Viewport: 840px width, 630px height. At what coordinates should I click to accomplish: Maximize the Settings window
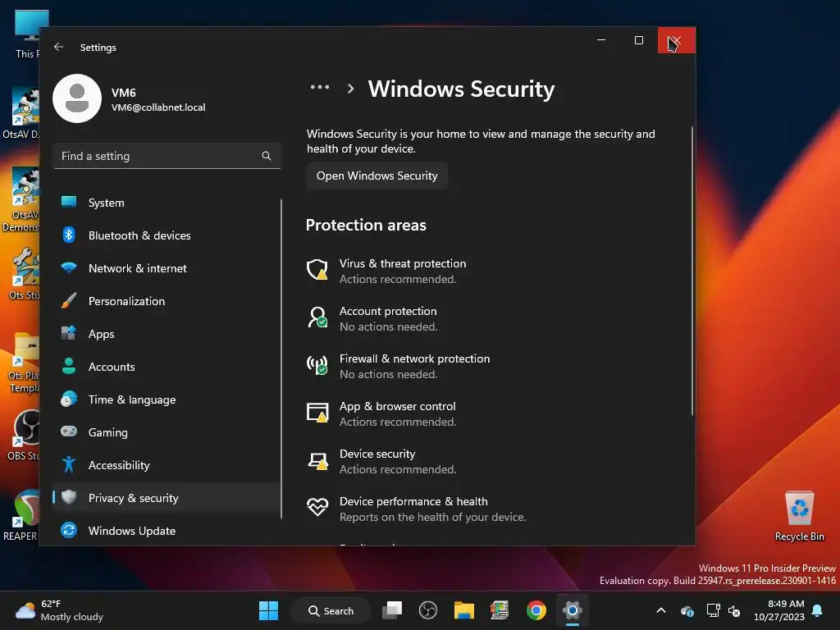click(638, 40)
